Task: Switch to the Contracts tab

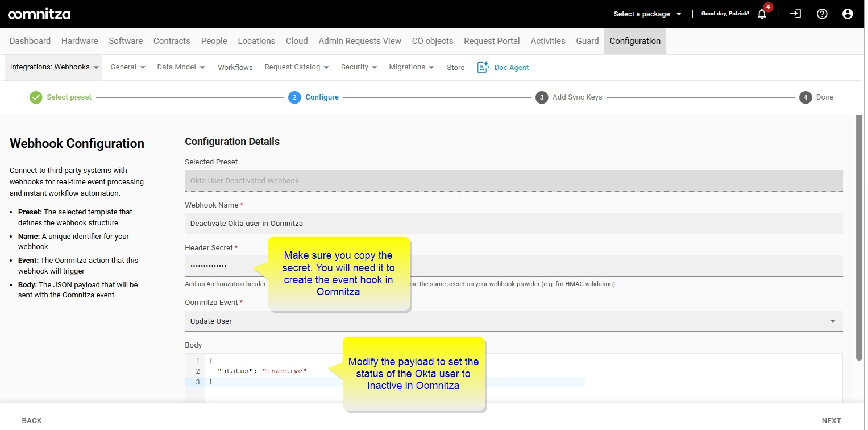Action: coord(172,41)
